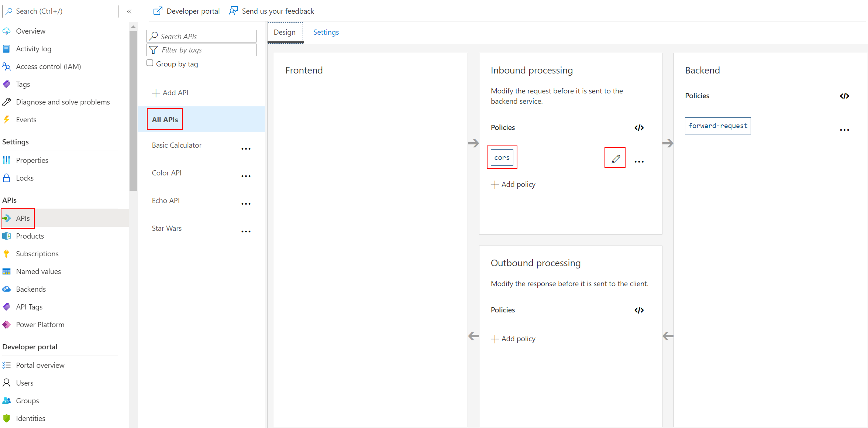
Task: Click the Add API button
Action: pos(170,92)
